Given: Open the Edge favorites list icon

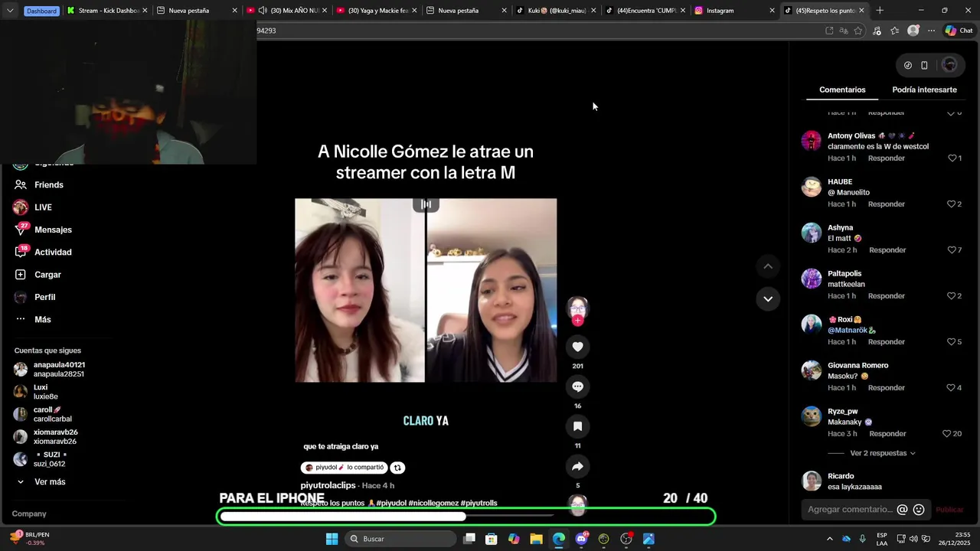Looking at the screenshot, I should [x=894, y=31].
